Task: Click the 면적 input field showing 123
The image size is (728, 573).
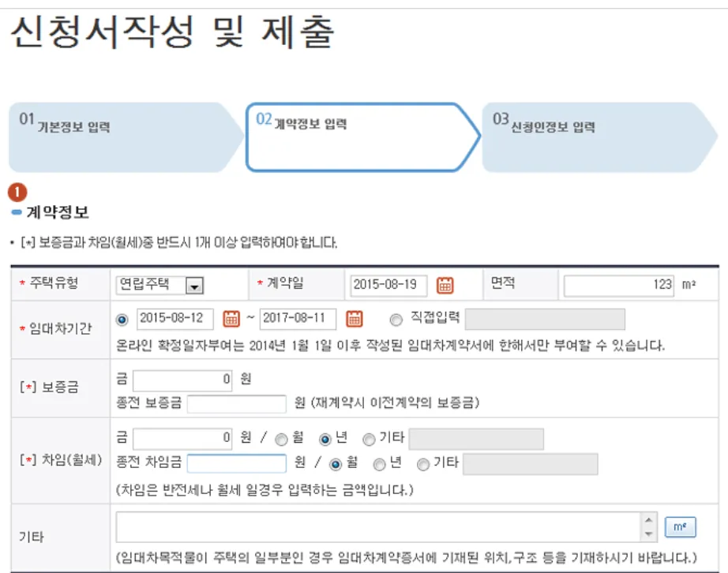Action: 618,285
